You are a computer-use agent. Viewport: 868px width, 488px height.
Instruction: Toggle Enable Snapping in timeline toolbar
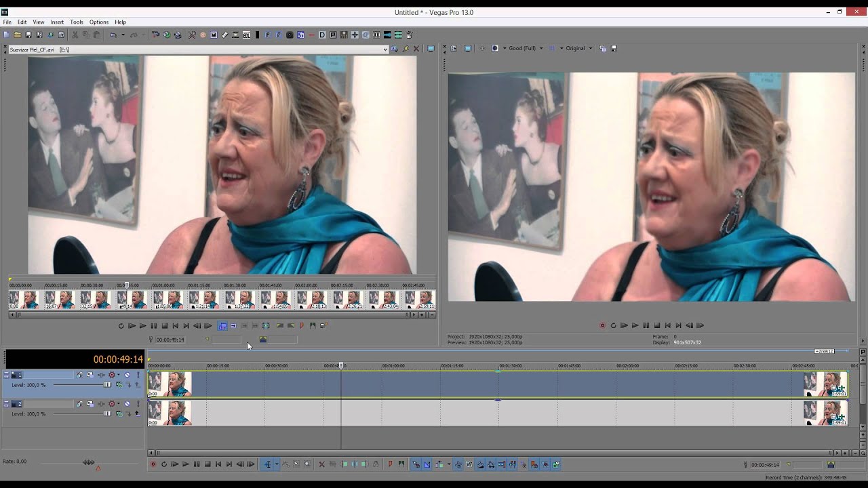416,464
